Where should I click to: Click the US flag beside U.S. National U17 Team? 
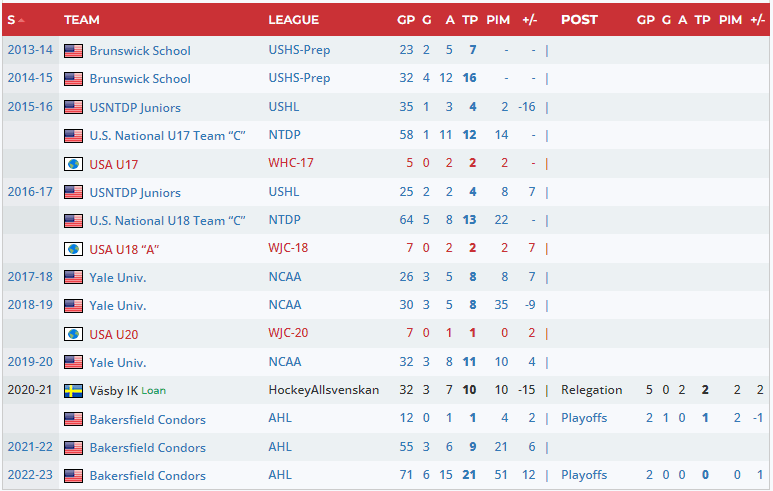coord(73,136)
